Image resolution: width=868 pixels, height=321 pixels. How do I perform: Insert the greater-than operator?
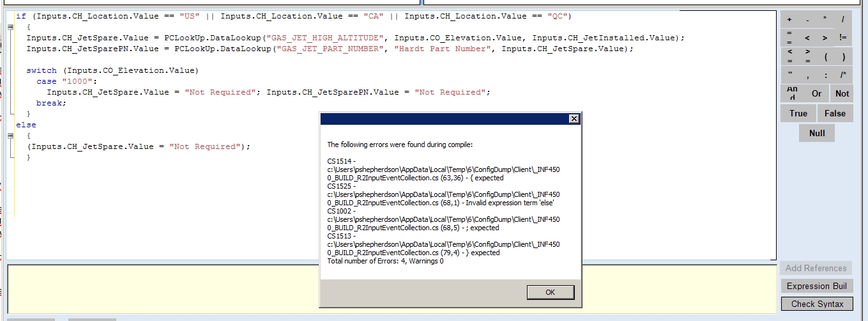tap(825, 38)
